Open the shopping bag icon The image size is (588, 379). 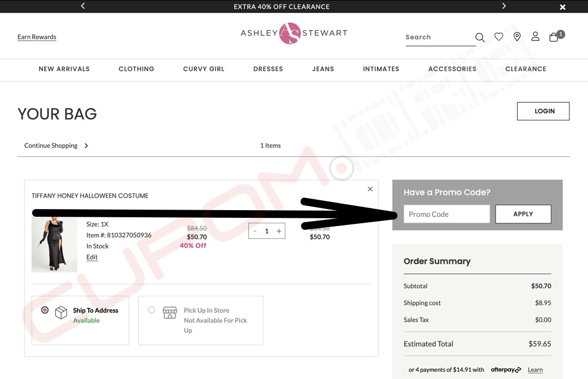pyautogui.click(x=554, y=37)
